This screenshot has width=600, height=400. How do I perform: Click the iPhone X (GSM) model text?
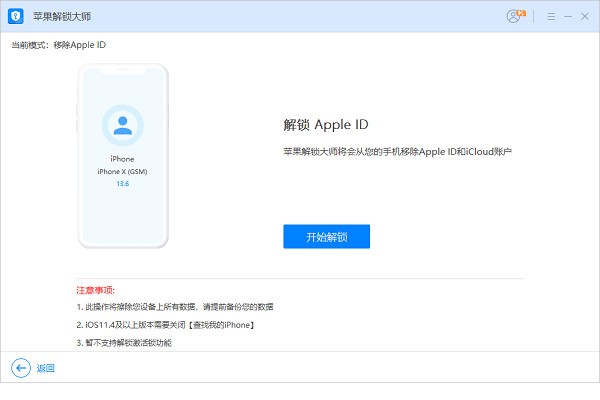[x=122, y=171]
